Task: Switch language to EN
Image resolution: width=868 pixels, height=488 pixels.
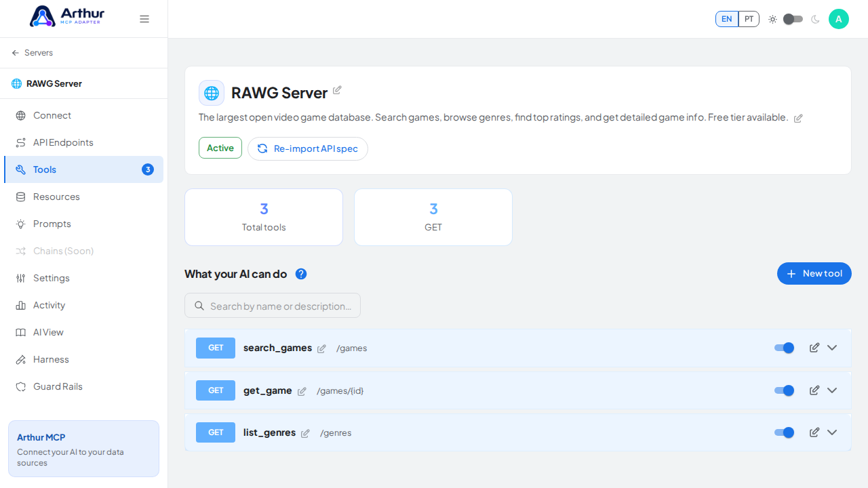Action: [727, 19]
